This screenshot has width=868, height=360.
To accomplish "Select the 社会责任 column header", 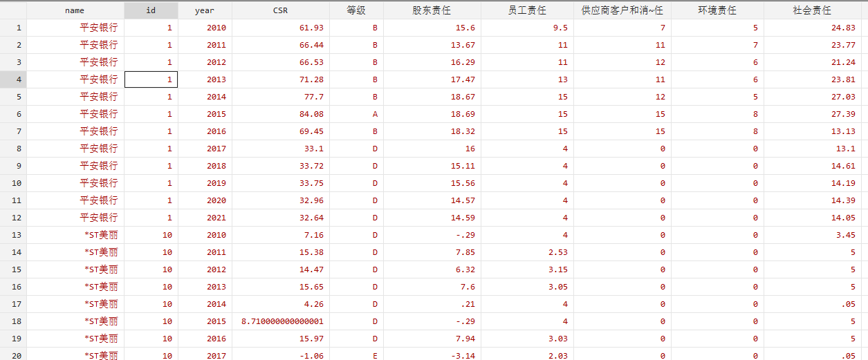I will [813, 10].
